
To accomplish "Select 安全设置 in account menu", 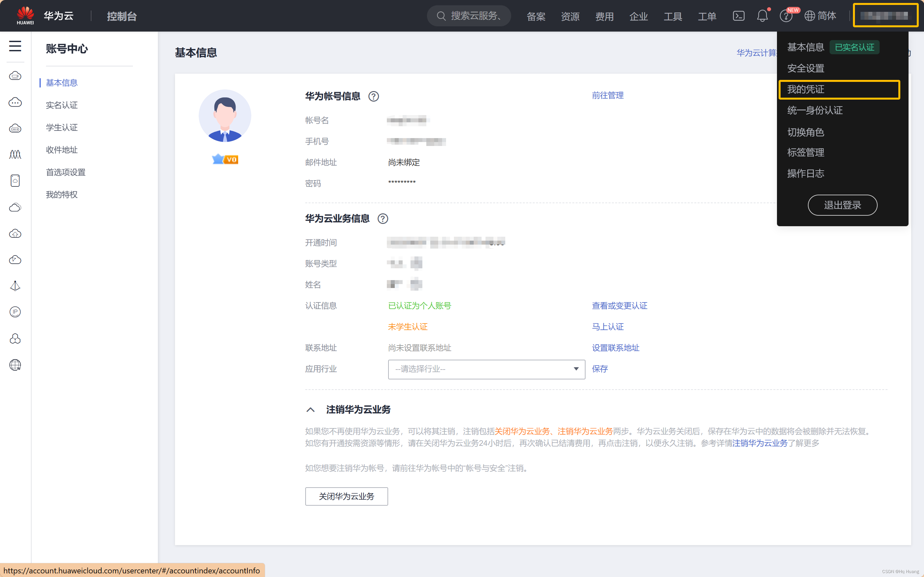I will 806,68.
